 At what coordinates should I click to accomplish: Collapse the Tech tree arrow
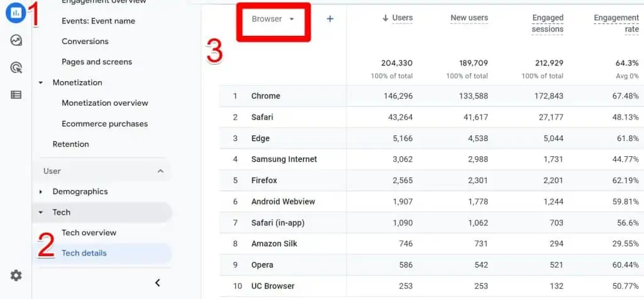point(41,213)
